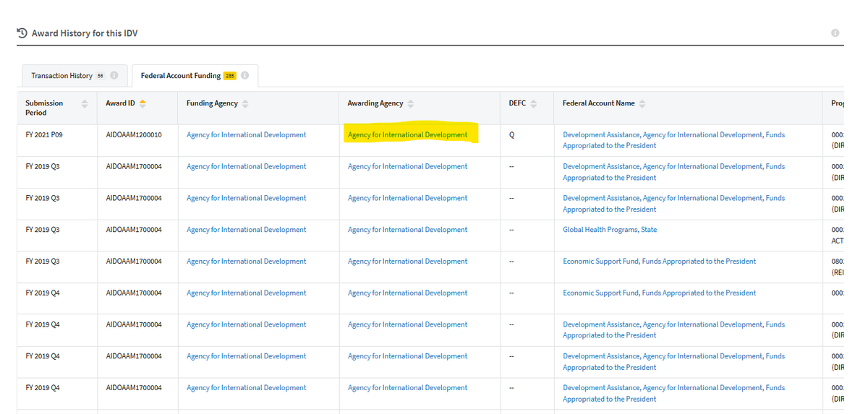Sort table by DEFC column

pos(534,103)
